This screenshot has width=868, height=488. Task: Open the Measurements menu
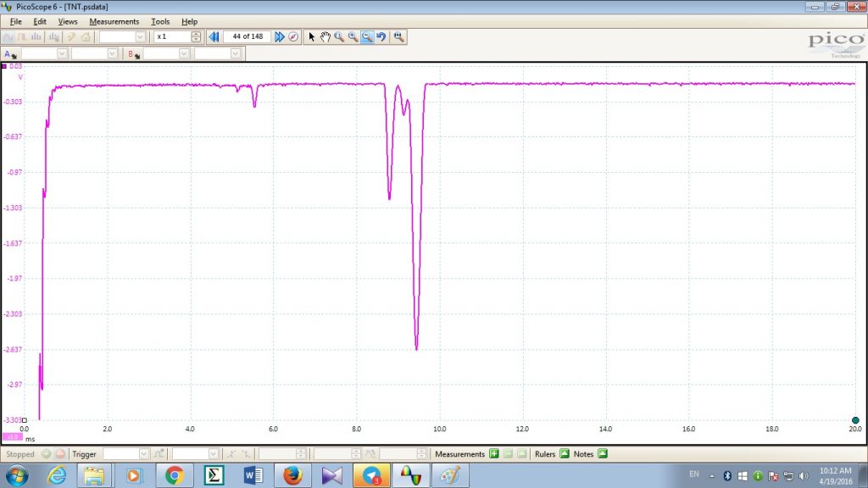tap(114, 21)
